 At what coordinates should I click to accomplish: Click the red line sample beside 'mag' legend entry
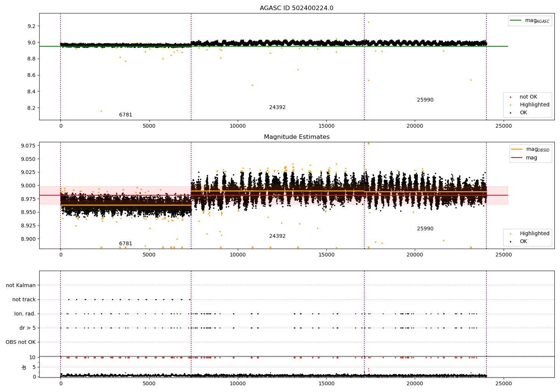click(517, 158)
